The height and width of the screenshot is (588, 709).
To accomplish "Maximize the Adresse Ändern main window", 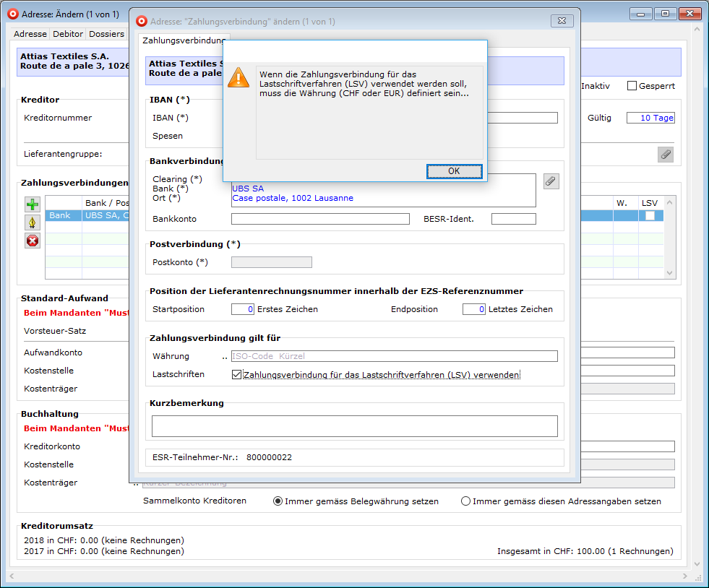I will pyautogui.click(x=665, y=14).
